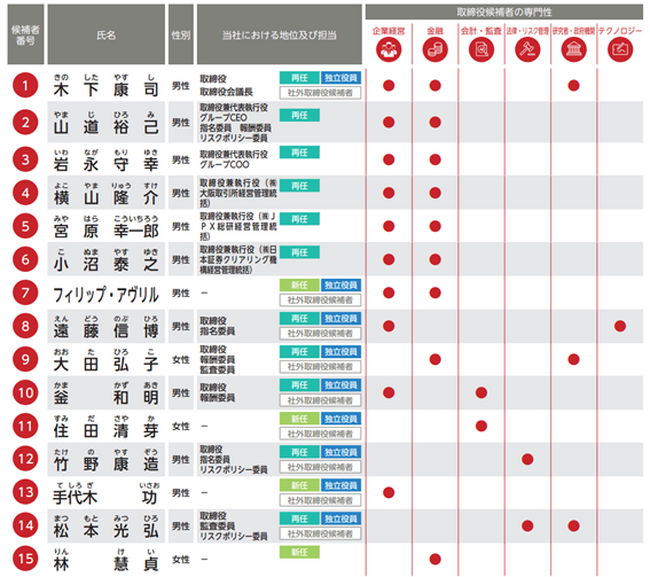
Task: Select candidate number 8 red badge
Action: 25,326
